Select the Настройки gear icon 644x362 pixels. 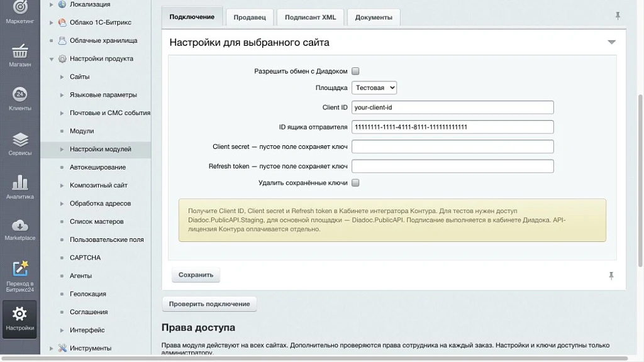click(x=19, y=314)
